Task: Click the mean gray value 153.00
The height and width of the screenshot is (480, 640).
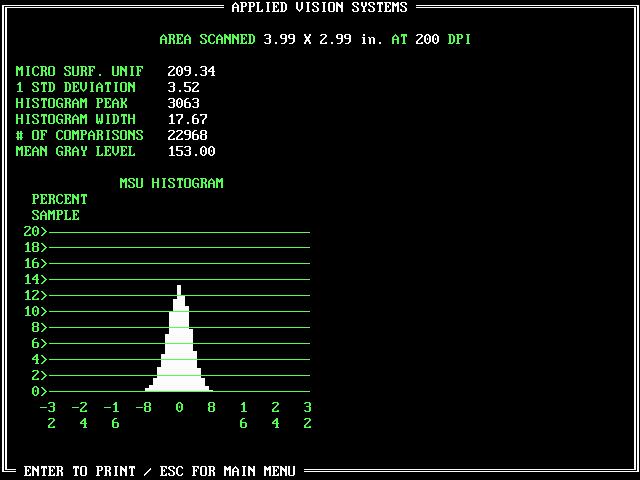Action: tap(191, 151)
